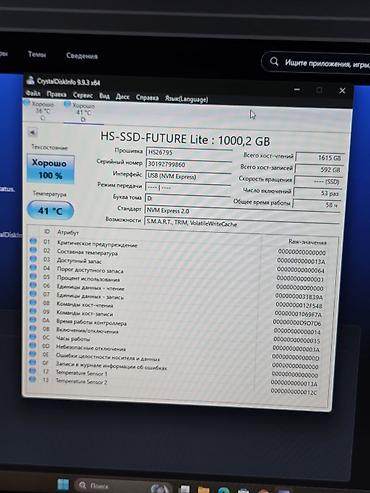
Task: Switch to disk D: tab showing 41 °C
Action: coord(83,113)
